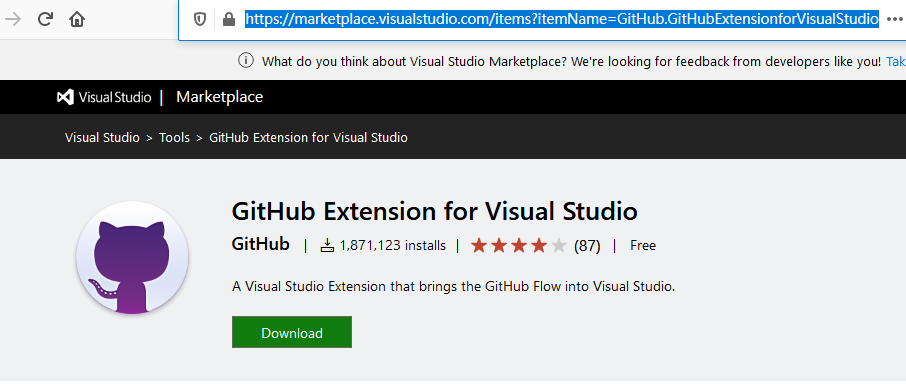The width and height of the screenshot is (906, 384).
Task: Click the GitHub Octocat extension logo
Action: click(132, 258)
